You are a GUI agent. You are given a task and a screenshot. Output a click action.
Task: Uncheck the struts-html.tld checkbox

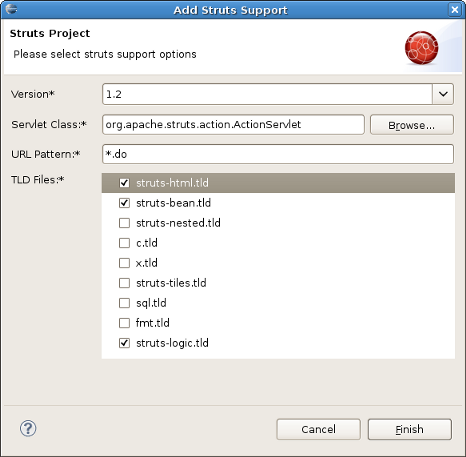coord(124,183)
